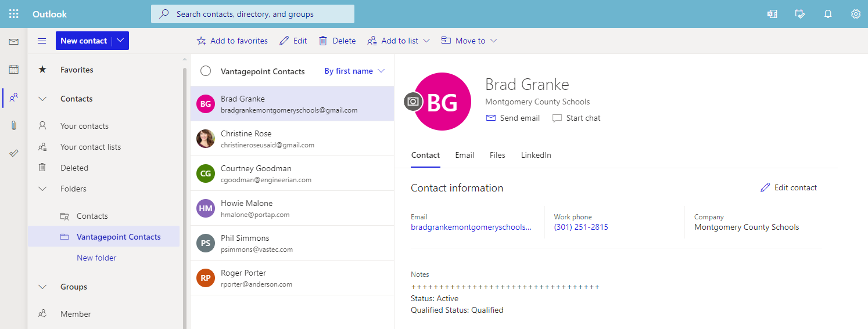Click the HM avatar of Howie Malone
This screenshot has width=868, height=329.
coord(206,208)
